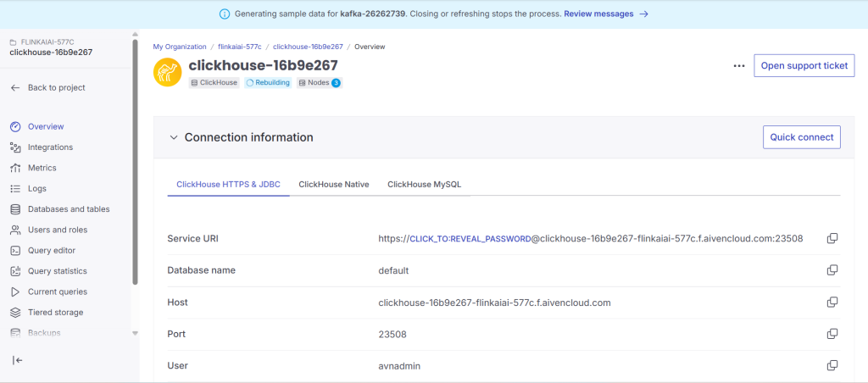868x383 pixels.
Task: Follow the Review messages link
Action: [605, 14]
